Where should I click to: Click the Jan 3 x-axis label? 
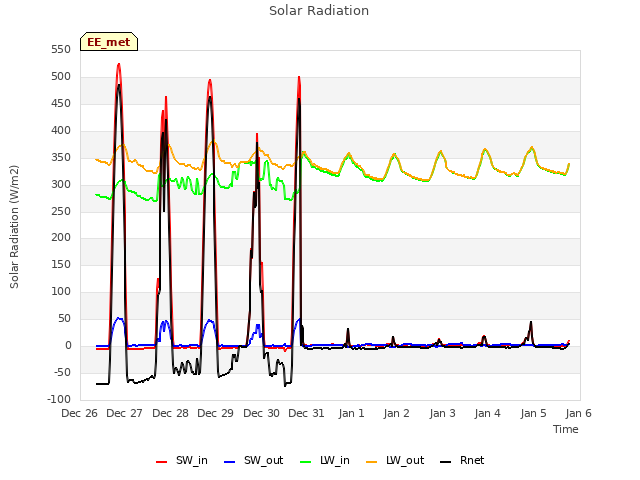pyautogui.click(x=442, y=413)
